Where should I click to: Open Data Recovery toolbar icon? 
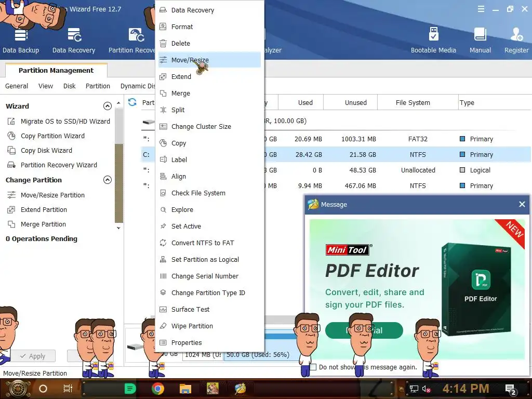pos(74,41)
